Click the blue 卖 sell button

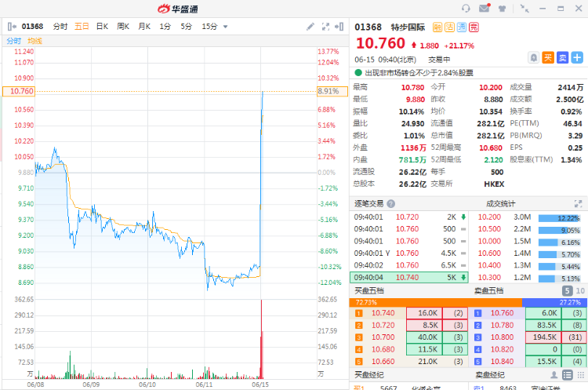[562, 57]
